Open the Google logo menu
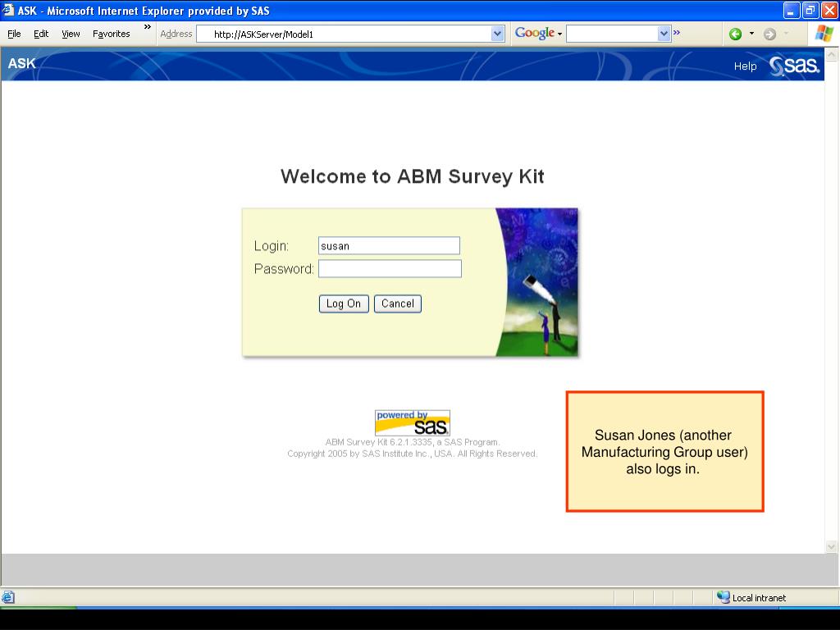Viewport: 840px width, 630px height. click(x=538, y=34)
